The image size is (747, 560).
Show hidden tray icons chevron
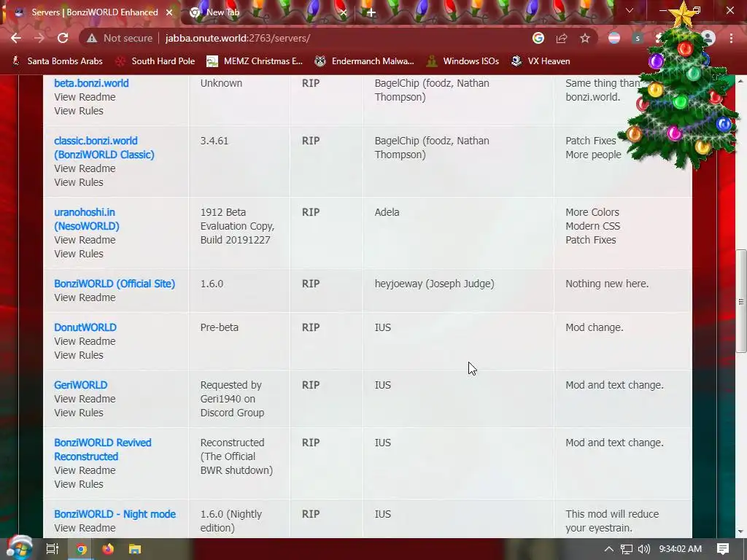(609, 549)
